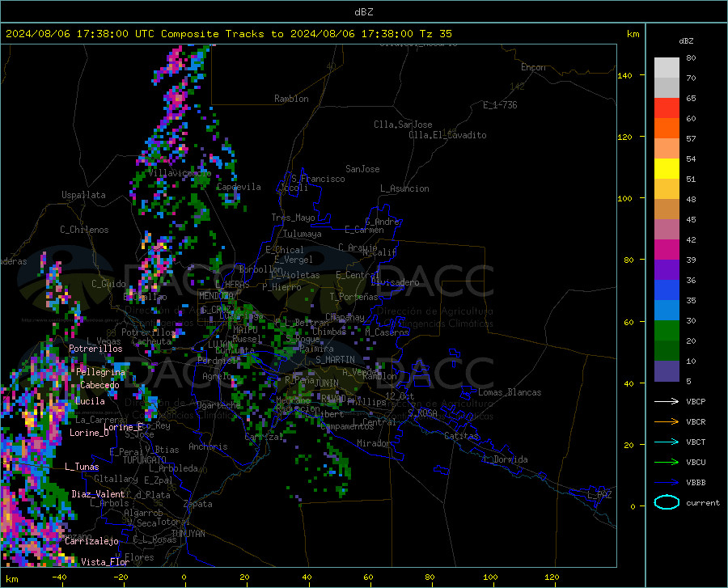Click the green VBCU arrow in legend

click(667, 463)
